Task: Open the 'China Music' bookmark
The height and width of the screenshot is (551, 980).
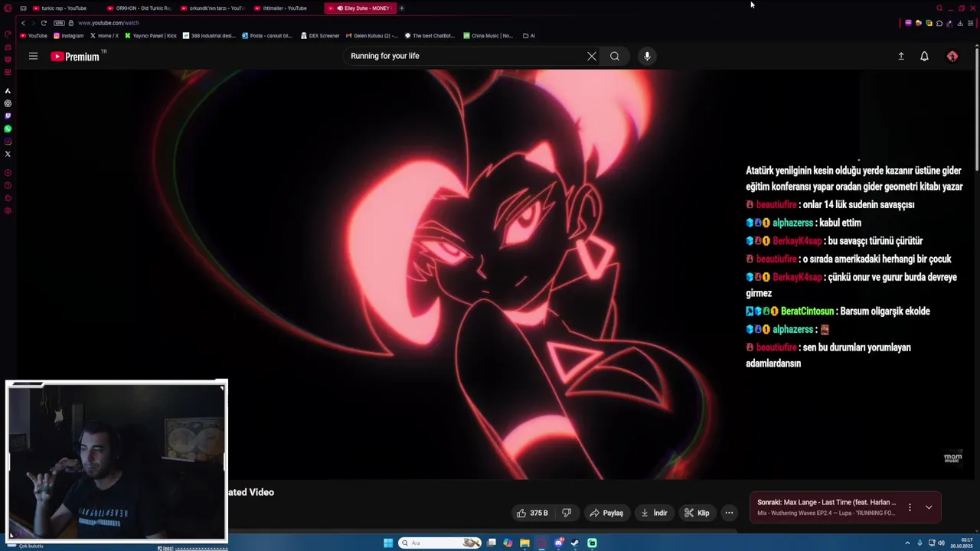Action: pyautogui.click(x=488, y=36)
